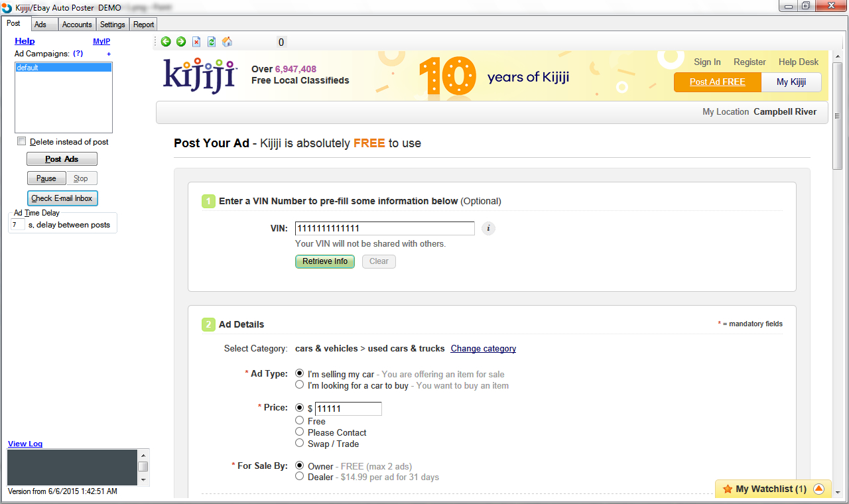Click the browser Back arrow icon
849x504 pixels.
click(x=166, y=42)
